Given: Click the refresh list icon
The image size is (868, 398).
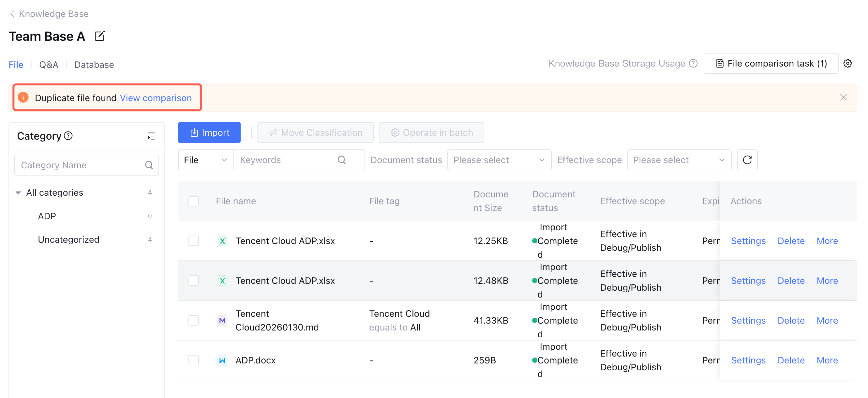Looking at the screenshot, I should point(747,160).
